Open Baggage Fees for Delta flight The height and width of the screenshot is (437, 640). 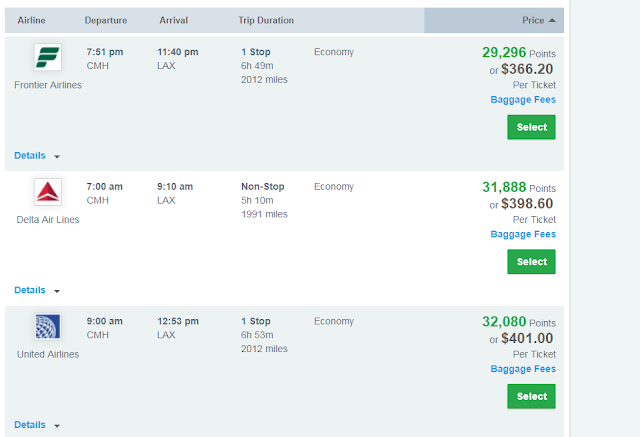523,235
